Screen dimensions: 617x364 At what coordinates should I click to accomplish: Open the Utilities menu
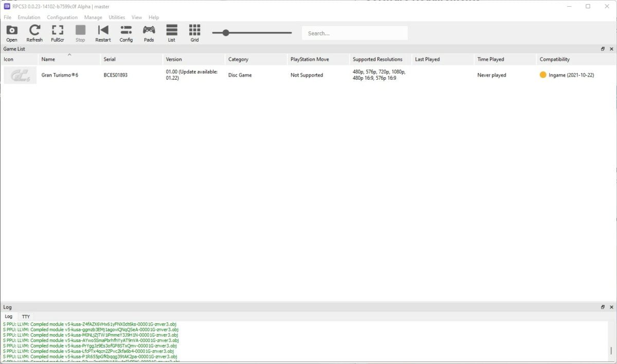click(x=117, y=17)
